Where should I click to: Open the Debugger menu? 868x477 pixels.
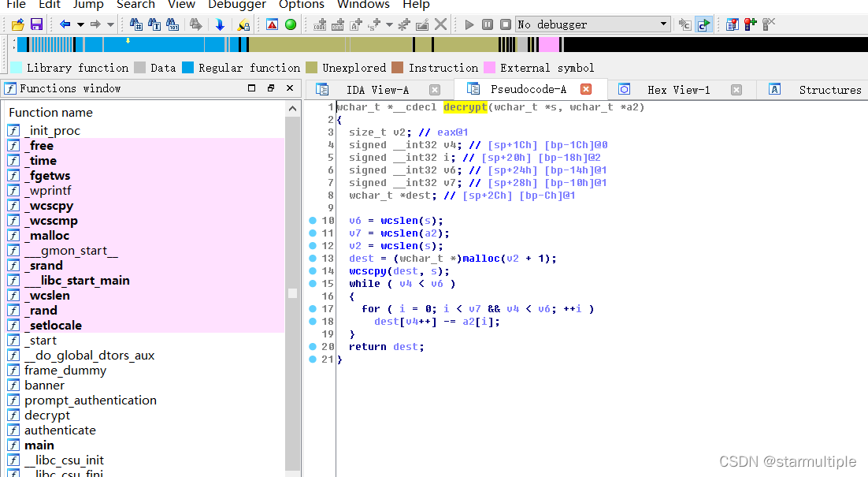pyautogui.click(x=237, y=5)
